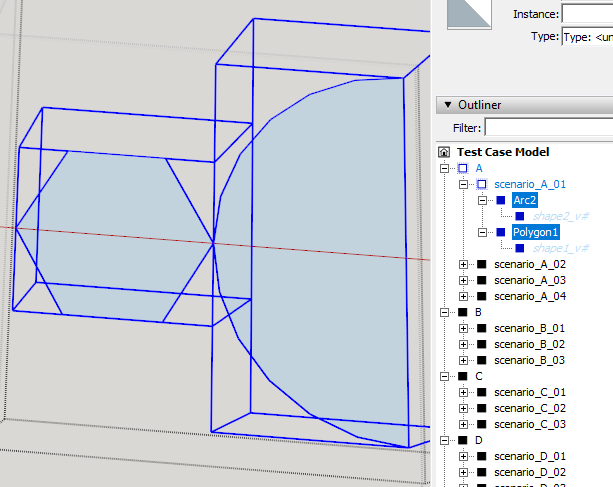Viewport: 613px width, 487px height.
Task: Expand scenario_C_01 node
Action: point(464,392)
